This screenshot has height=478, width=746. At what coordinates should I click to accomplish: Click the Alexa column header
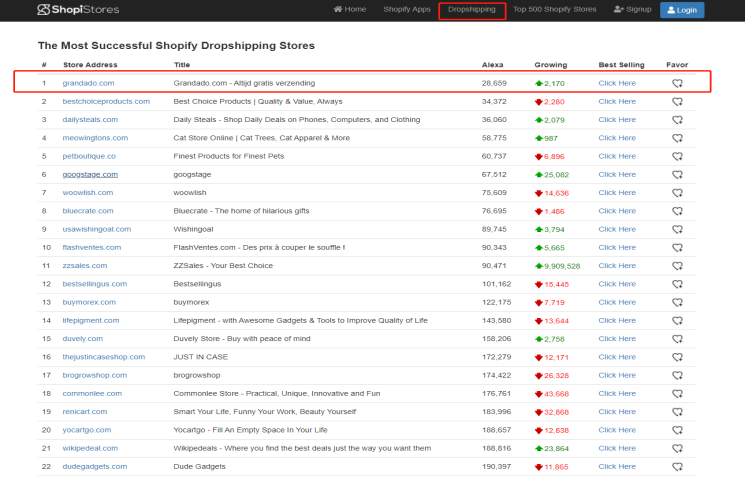(x=492, y=65)
